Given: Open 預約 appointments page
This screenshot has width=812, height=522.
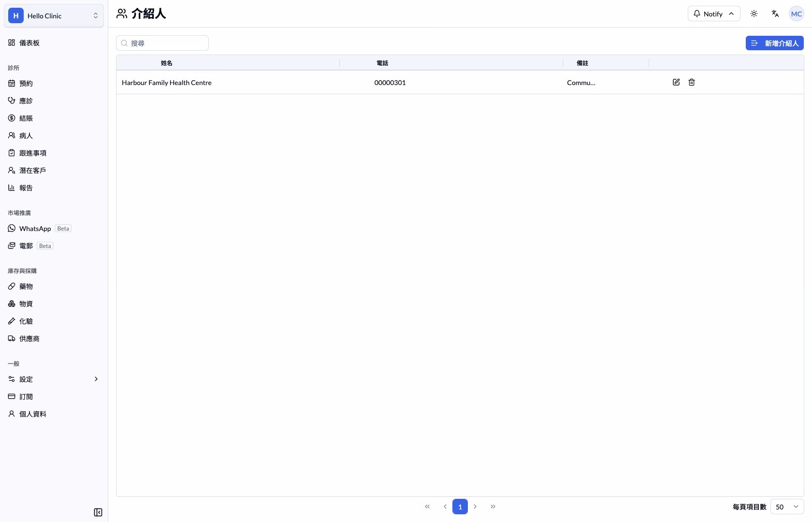Looking at the screenshot, I should click(x=54, y=83).
